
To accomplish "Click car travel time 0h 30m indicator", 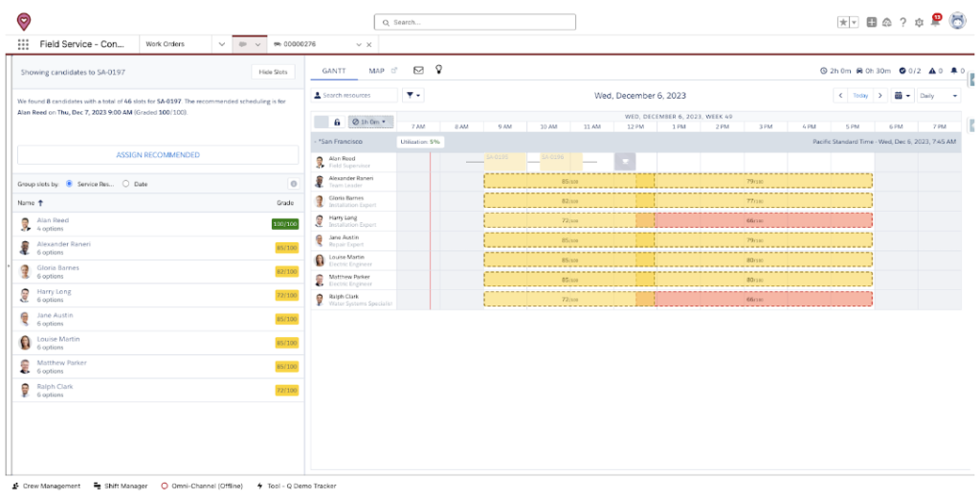I will click(873, 71).
